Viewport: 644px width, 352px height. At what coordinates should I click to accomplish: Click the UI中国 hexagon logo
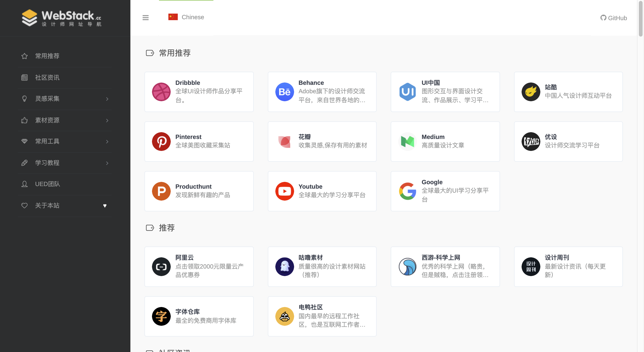point(408,92)
